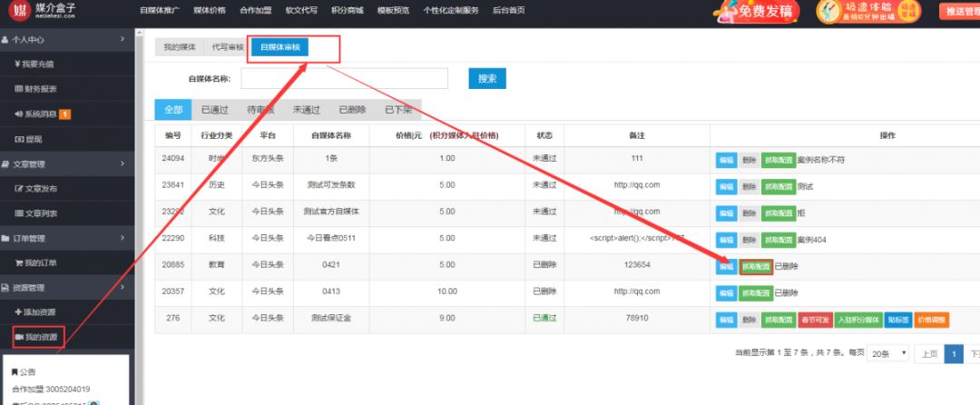Open 软文代写 in top navigation
The height and width of the screenshot is (405, 980).
(301, 11)
